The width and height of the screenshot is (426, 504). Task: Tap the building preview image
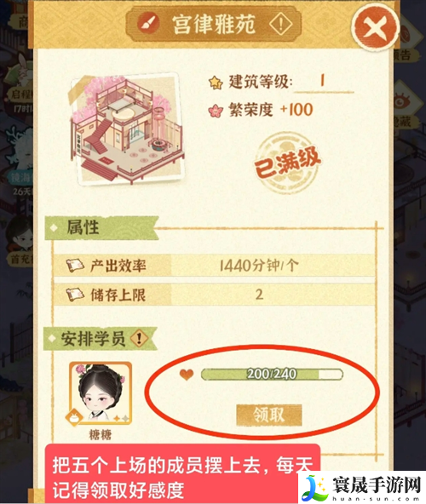(x=126, y=129)
